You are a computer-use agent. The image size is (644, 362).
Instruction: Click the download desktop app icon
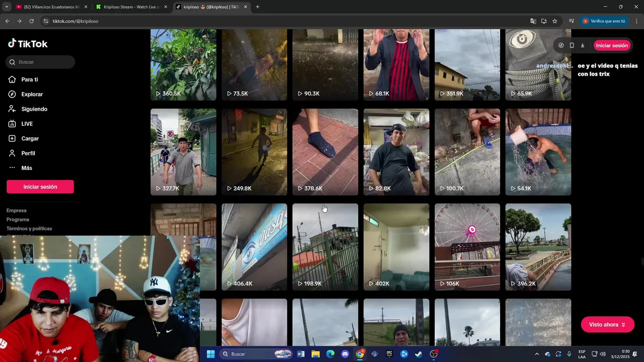[583, 45]
